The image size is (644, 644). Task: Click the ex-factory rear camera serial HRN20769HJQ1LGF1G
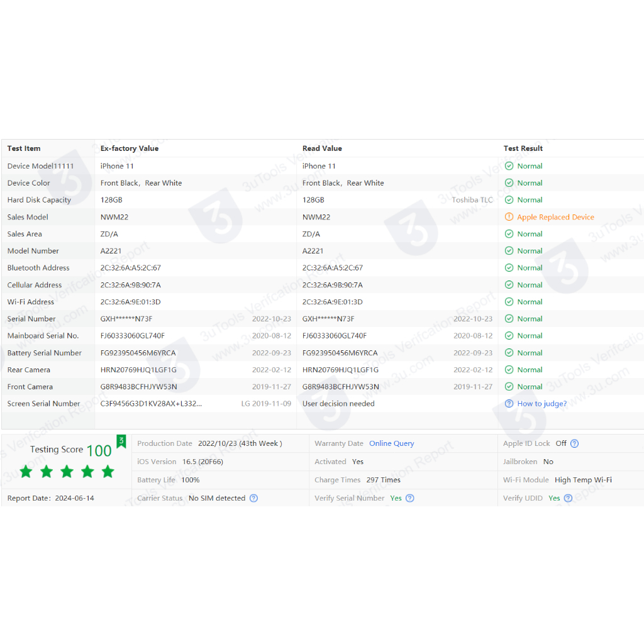pos(138,370)
